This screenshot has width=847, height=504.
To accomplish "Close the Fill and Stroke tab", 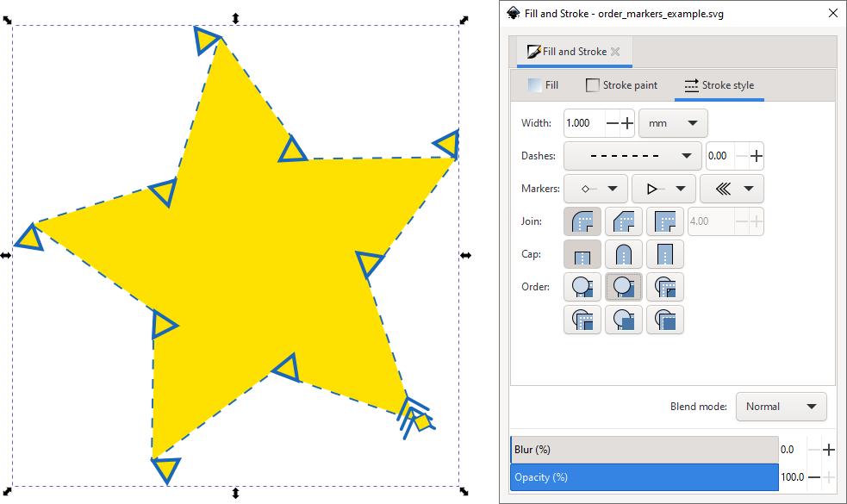I will [x=615, y=52].
